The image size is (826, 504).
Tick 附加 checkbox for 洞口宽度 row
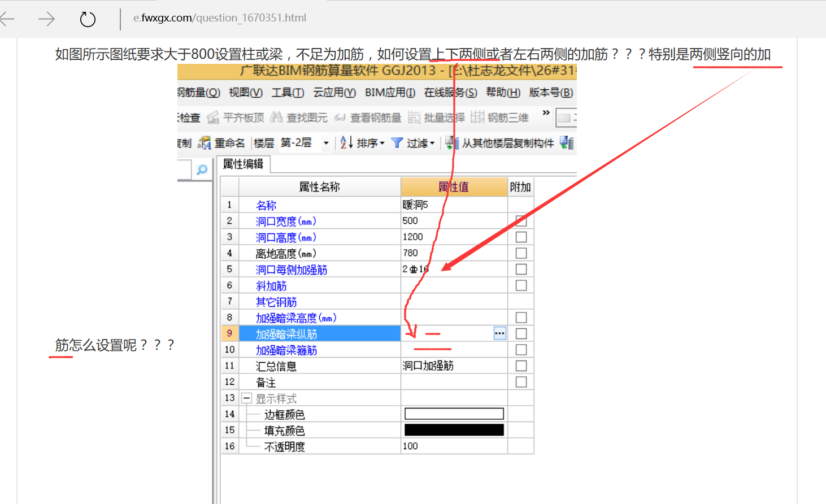click(x=521, y=221)
